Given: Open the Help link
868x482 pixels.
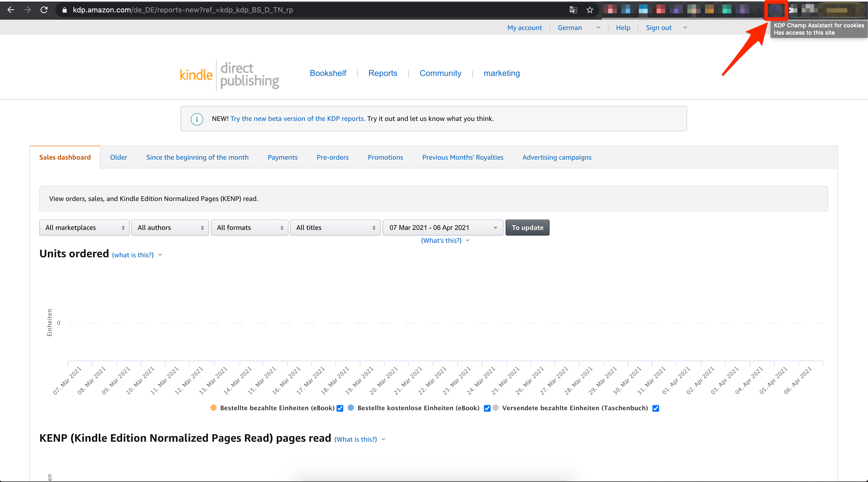Looking at the screenshot, I should point(623,28).
